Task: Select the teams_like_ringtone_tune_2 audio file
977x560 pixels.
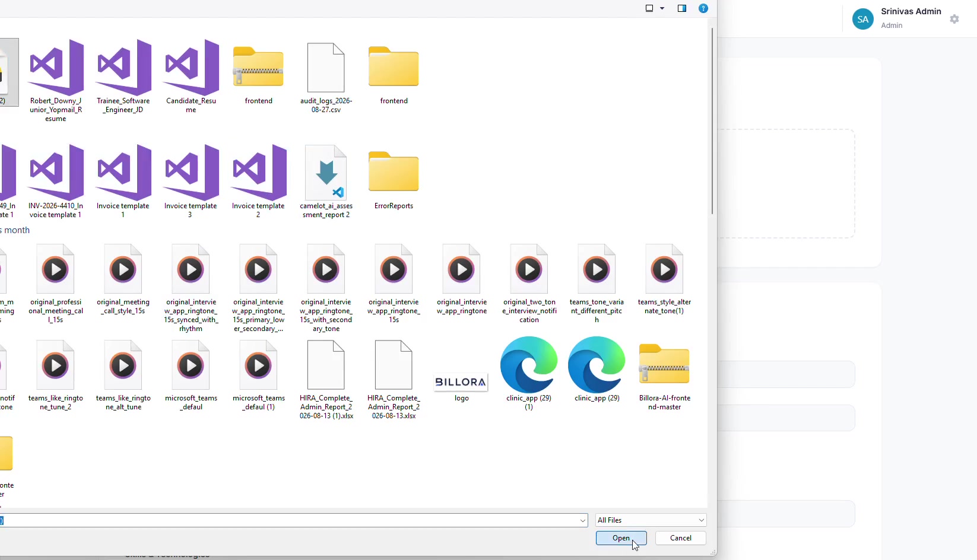Action: (x=56, y=365)
